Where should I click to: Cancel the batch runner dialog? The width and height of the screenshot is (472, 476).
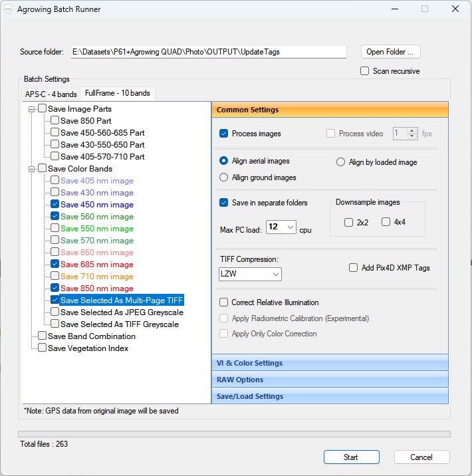pyautogui.click(x=421, y=457)
